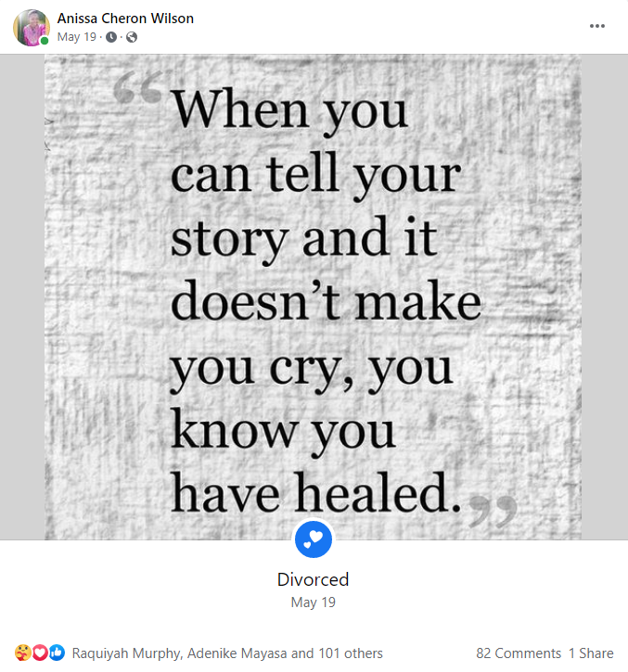Click the 1 Share link
The image size is (628, 672).
pos(591,653)
